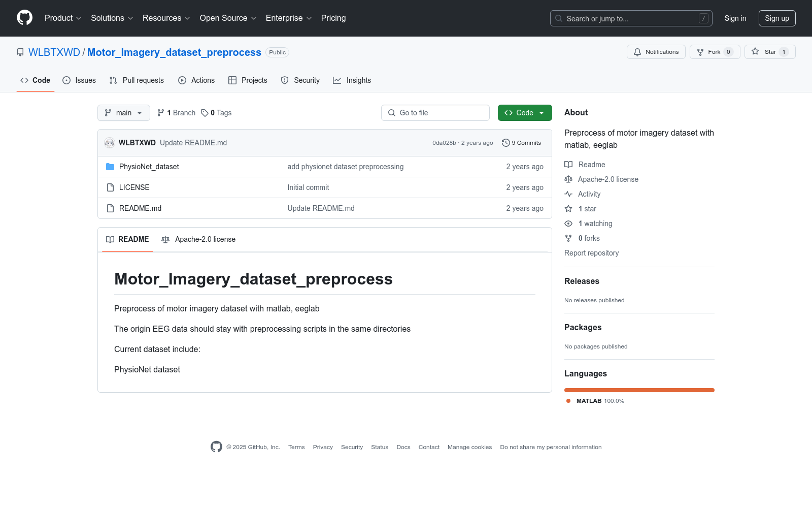Click the Motor_Imagery_dataset_preprocess repo title link
Screen dimensions: 812x508
tap(174, 52)
